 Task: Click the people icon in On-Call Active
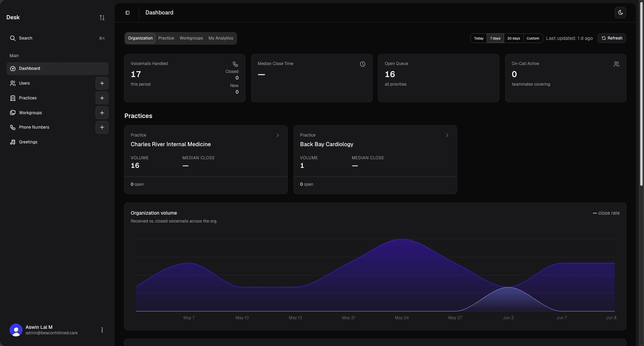point(617,64)
